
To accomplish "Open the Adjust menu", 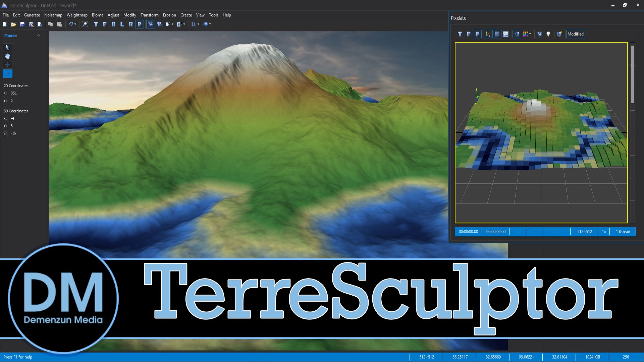I will click(113, 15).
